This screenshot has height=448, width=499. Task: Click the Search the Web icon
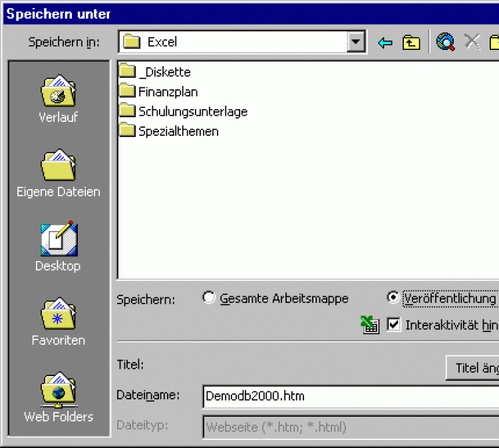[x=445, y=43]
